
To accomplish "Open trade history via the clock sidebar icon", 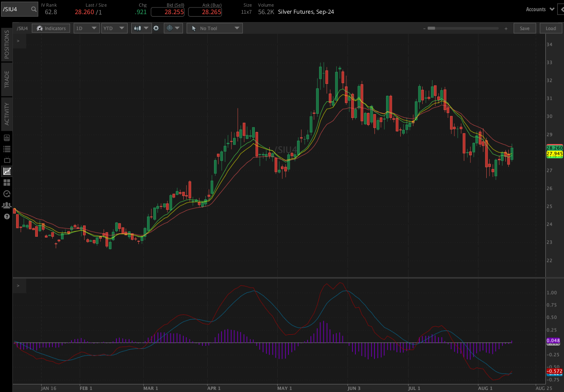I will (6, 194).
